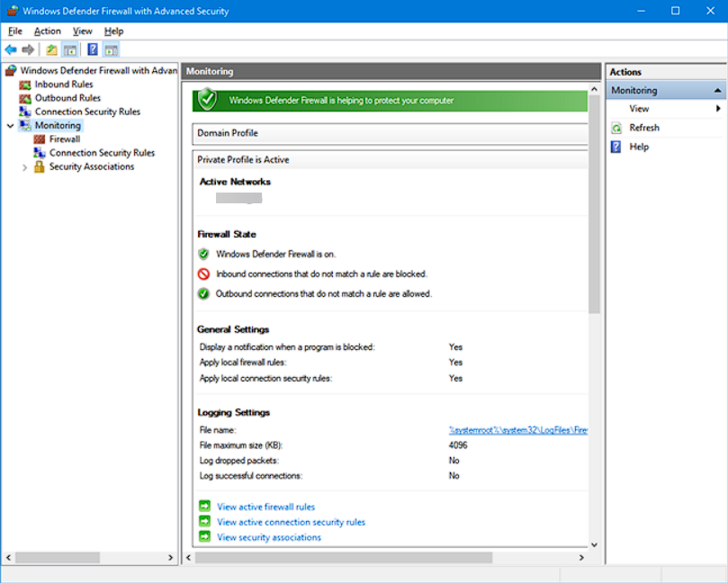Click the Back arrow toolbar icon
The height and width of the screenshot is (583, 728).
tap(11, 50)
